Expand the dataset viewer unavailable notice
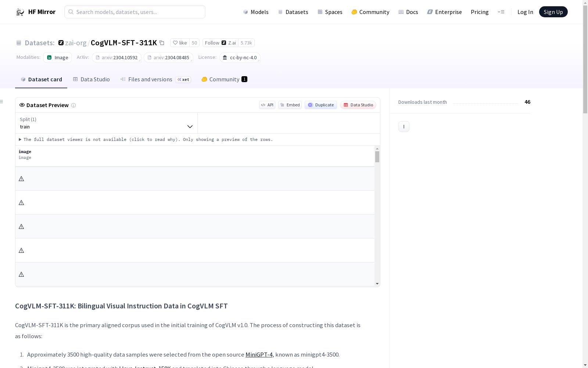Screen dimensions: 588x368 146,139
